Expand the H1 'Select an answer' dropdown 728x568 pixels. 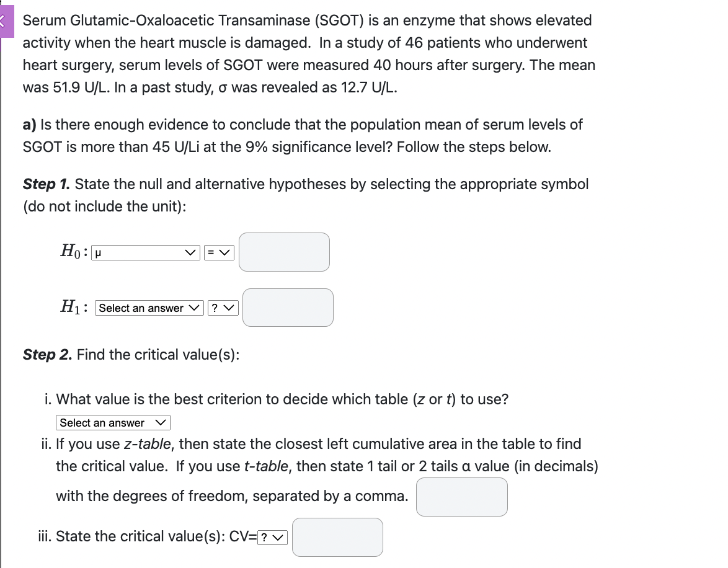point(148,308)
